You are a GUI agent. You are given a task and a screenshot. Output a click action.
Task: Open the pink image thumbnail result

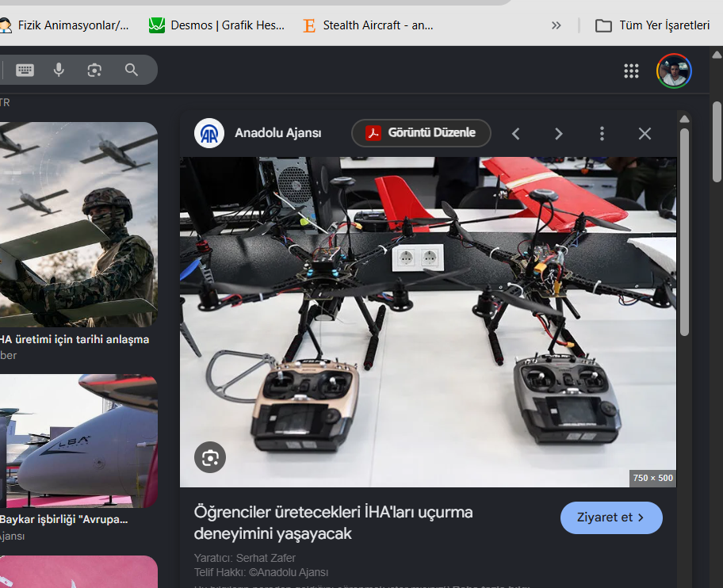pyautogui.click(x=78, y=572)
